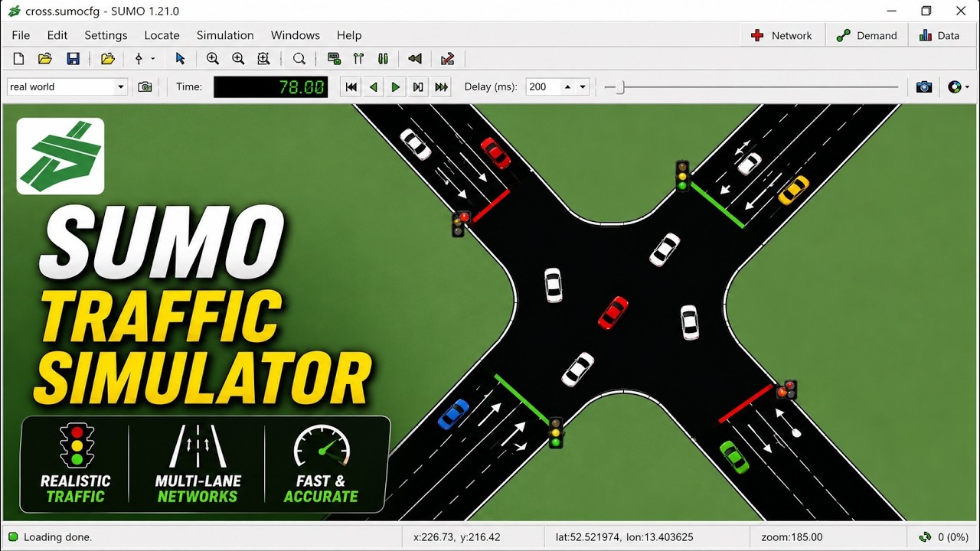Click the green backward play arrow
Screen dimensions: 980x551
(x=374, y=87)
